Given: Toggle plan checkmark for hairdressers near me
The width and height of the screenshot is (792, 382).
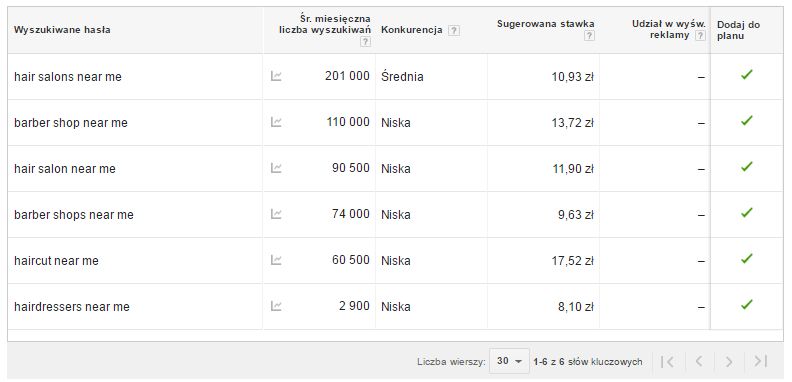Looking at the screenshot, I should pos(747,305).
